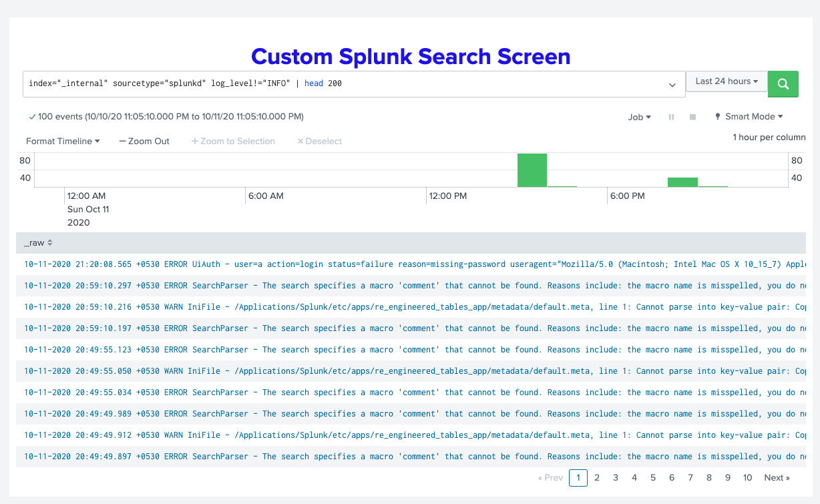Open the Job dropdown menu
The height and width of the screenshot is (504, 820).
pyautogui.click(x=639, y=117)
